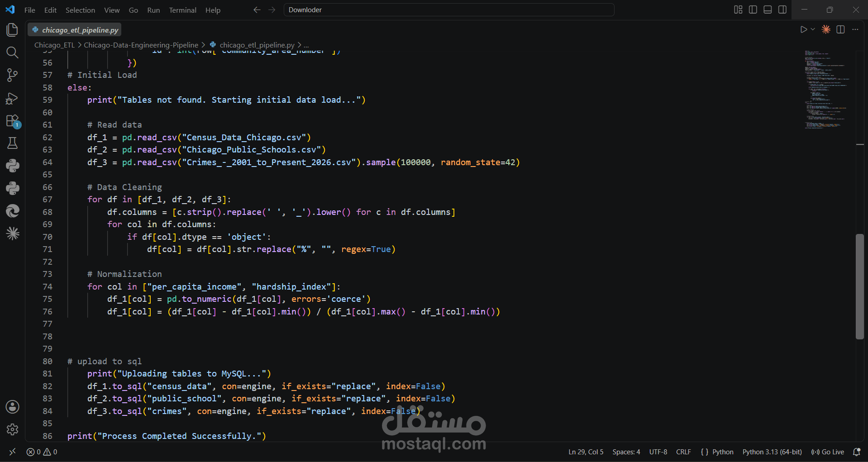Open the File menu

pos(30,10)
